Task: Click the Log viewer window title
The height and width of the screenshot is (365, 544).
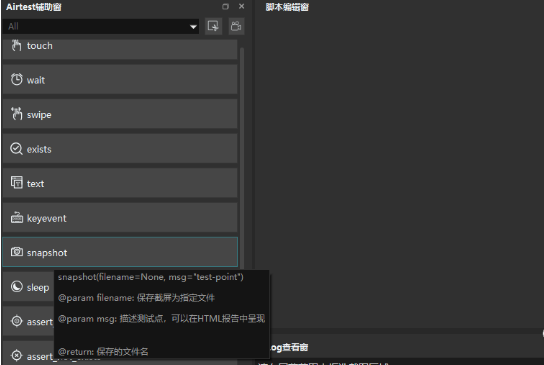Action: pyautogui.click(x=289, y=347)
